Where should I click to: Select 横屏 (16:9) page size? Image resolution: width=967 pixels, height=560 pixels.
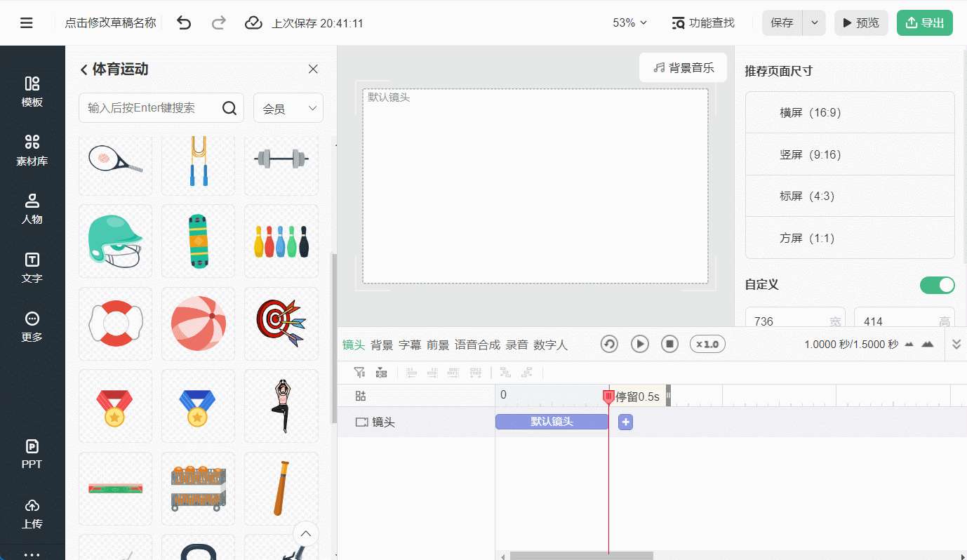(x=850, y=112)
